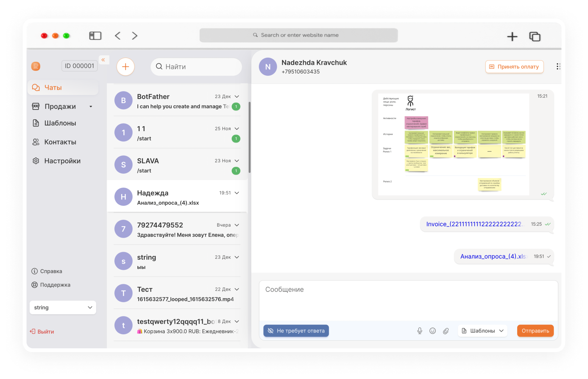Click the microphone voice message icon
The image size is (588, 379).
click(x=420, y=331)
